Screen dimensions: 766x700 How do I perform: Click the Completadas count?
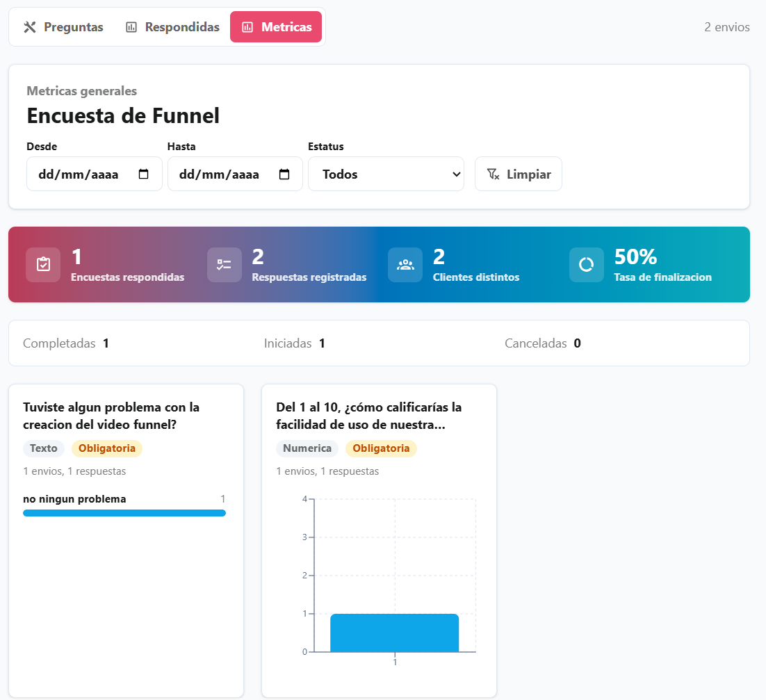pyautogui.click(x=106, y=343)
